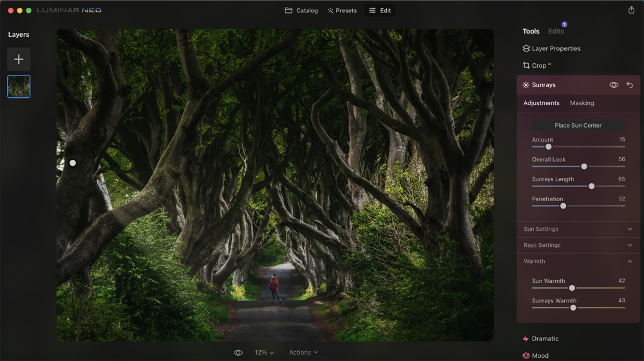Toggle before/after preview eye below the image

[238, 353]
